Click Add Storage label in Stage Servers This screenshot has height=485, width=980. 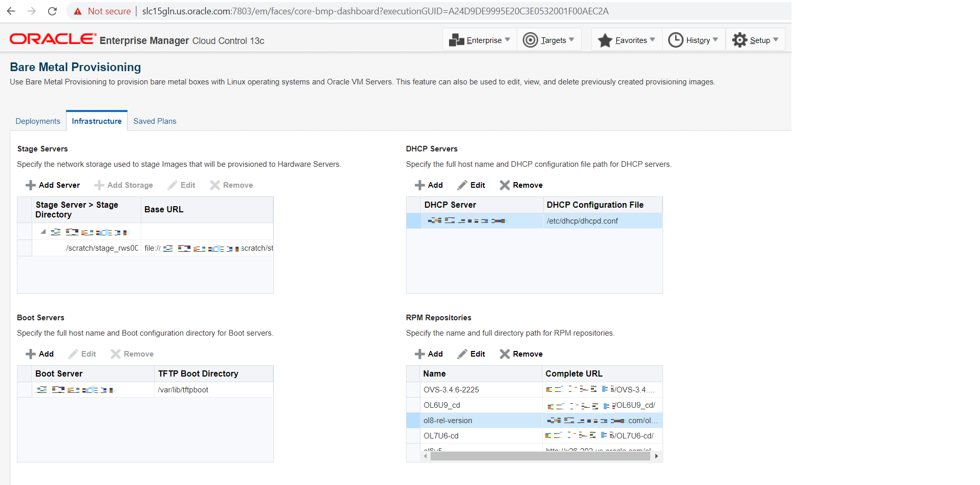coord(130,185)
